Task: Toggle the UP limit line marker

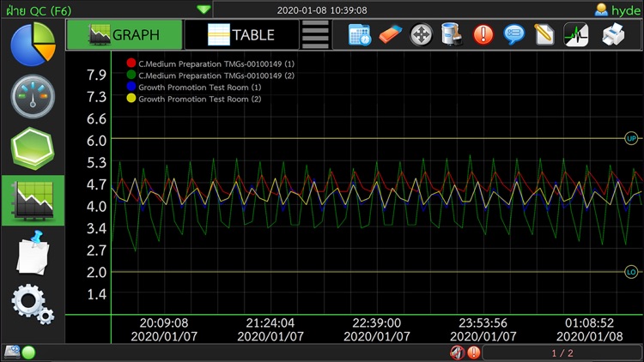Action: pyautogui.click(x=631, y=138)
